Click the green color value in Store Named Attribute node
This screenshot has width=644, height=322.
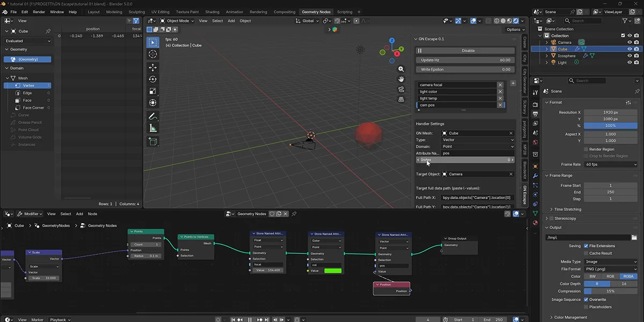[x=333, y=270]
